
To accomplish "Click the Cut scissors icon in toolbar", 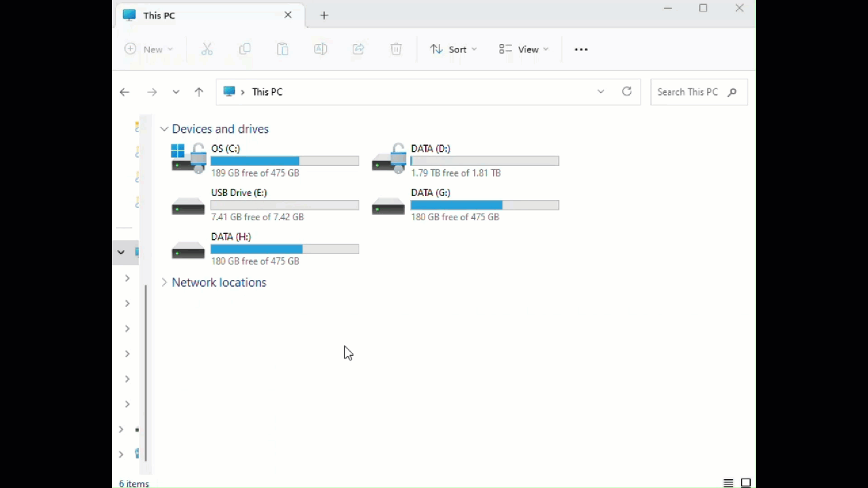I will (207, 49).
